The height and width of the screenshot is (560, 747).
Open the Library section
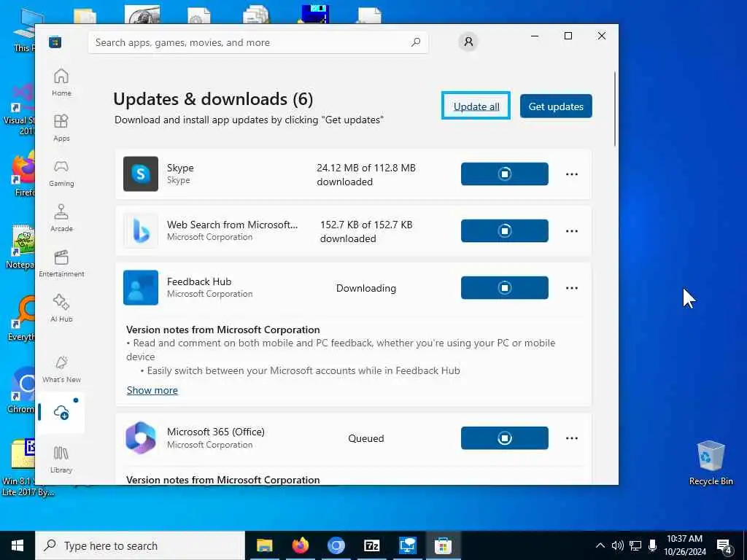coord(61,459)
